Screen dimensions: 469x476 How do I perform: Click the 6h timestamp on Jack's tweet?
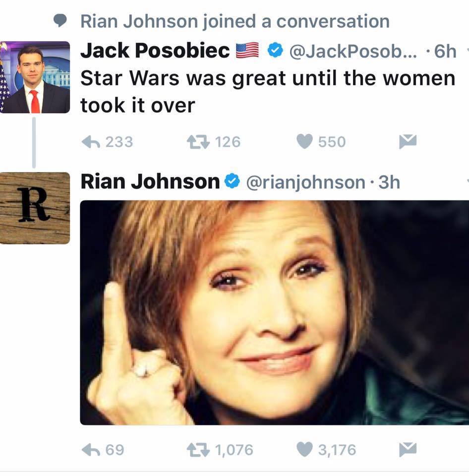coord(444,51)
